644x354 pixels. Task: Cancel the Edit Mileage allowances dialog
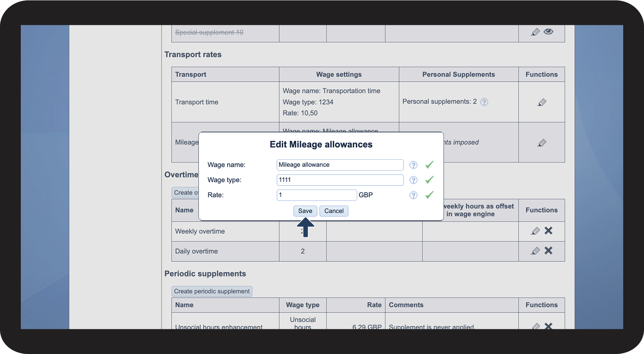333,211
